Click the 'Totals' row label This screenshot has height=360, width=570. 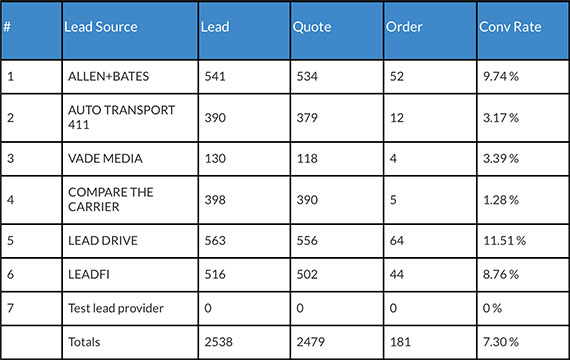click(84, 342)
